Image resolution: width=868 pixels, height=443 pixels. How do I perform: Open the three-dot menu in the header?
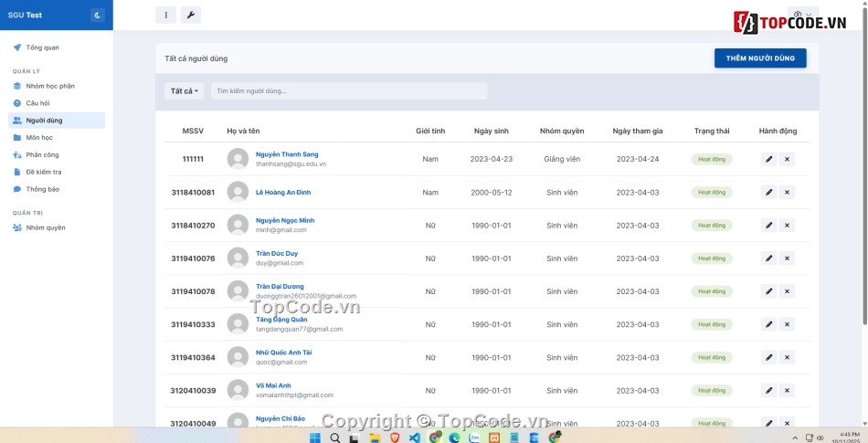pos(165,15)
